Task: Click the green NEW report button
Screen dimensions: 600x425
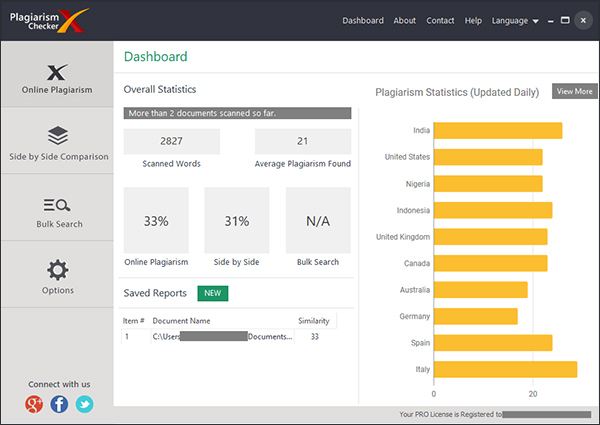Action: 213,293
